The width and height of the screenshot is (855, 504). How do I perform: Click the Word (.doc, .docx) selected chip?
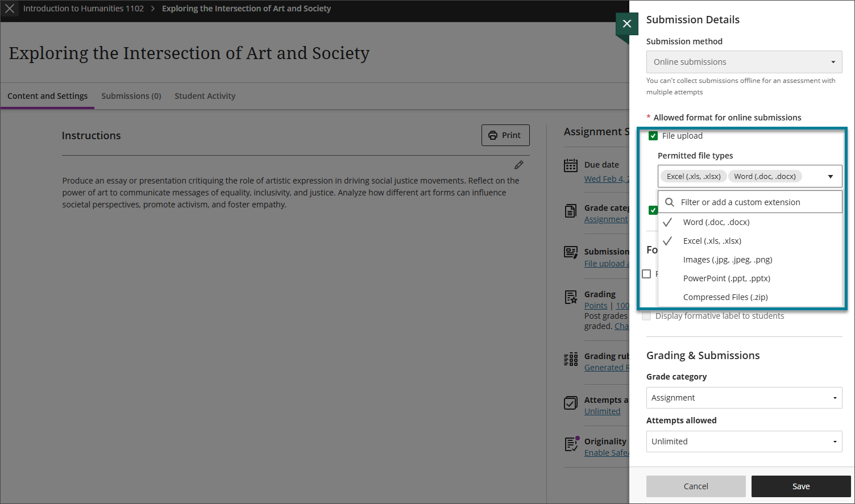coord(765,177)
